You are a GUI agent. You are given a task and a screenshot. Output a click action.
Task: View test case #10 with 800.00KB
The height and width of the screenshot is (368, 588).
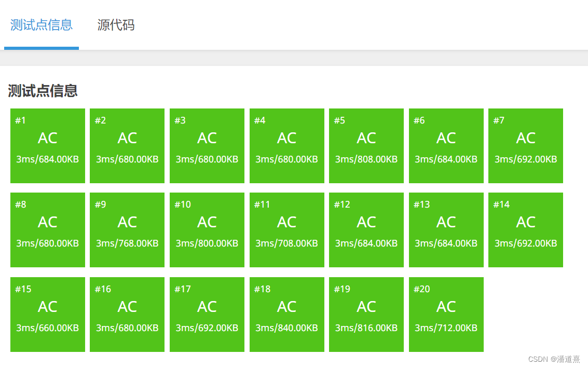(207, 230)
